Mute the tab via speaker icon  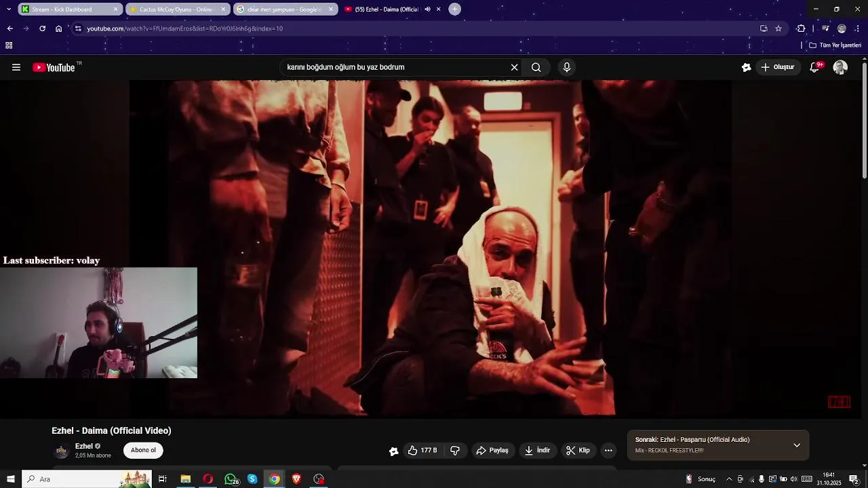(x=428, y=9)
